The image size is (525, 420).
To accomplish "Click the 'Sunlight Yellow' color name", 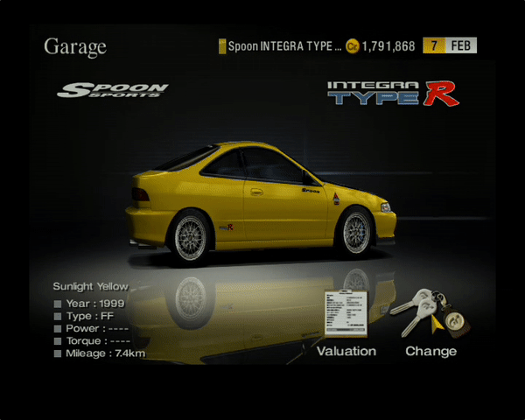I will (x=91, y=286).
